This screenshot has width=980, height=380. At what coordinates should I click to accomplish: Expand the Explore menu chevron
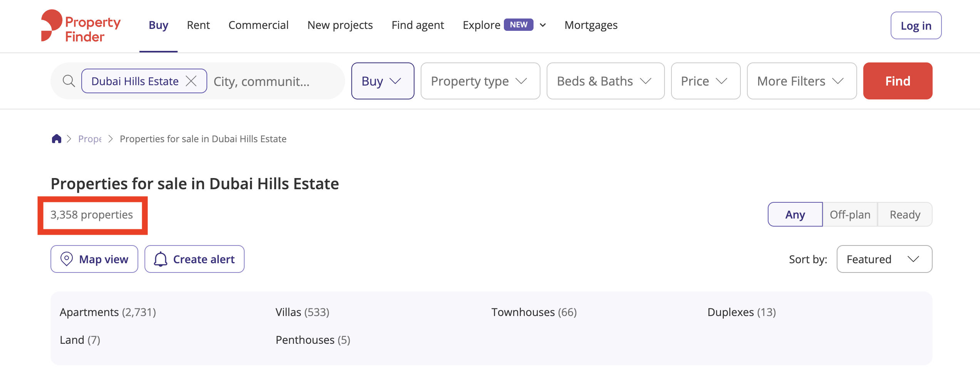click(543, 25)
